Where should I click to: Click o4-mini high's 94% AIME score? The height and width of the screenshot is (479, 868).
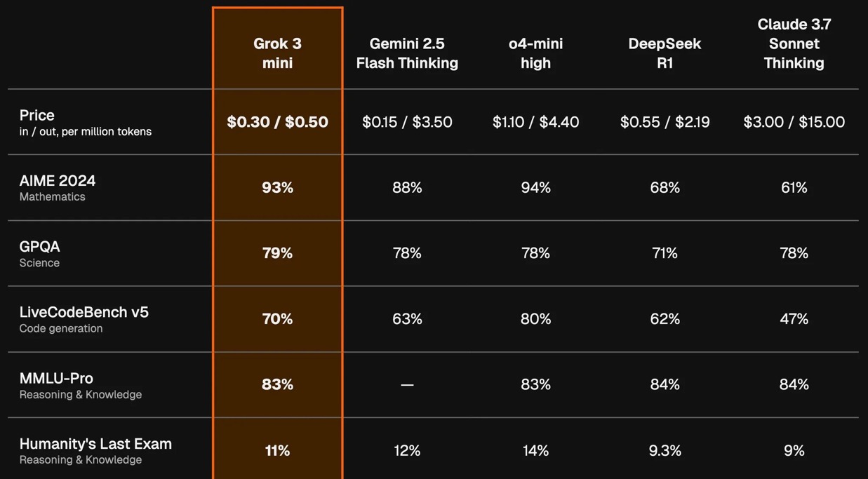[535, 188]
